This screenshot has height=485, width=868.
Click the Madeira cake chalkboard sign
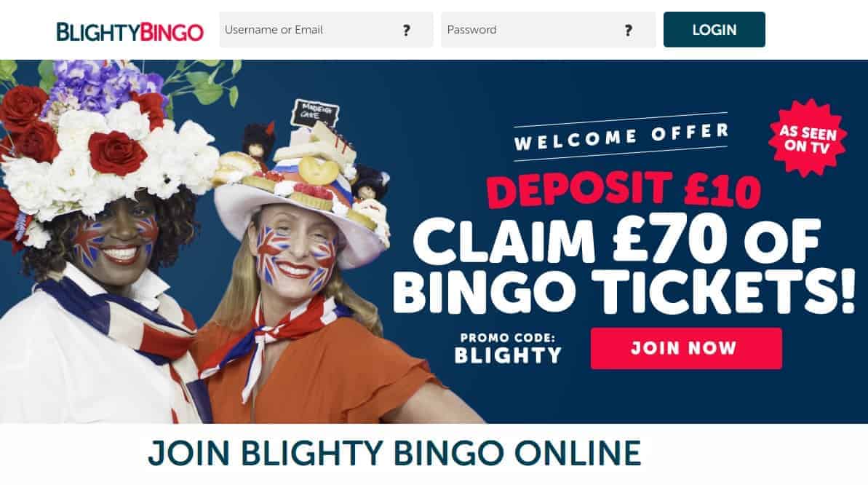314,114
